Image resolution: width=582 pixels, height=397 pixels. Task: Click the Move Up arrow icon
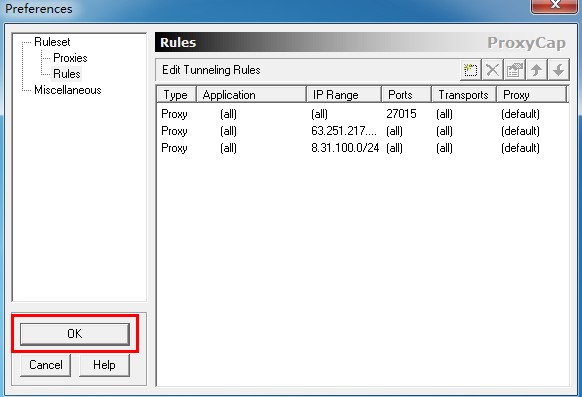pos(536,70)
